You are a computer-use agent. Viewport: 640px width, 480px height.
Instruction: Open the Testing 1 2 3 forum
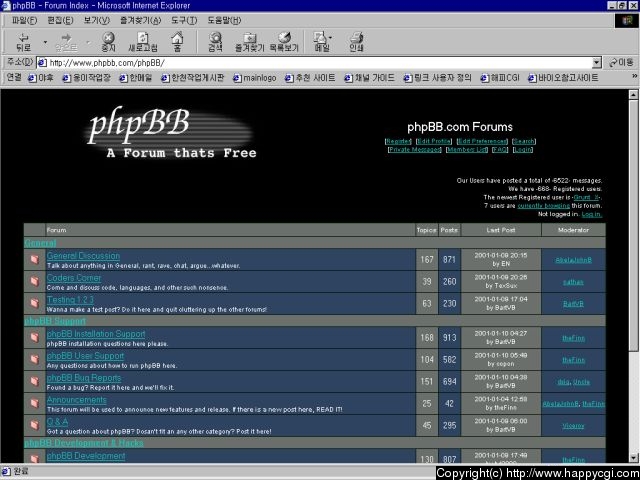point(70,300)
